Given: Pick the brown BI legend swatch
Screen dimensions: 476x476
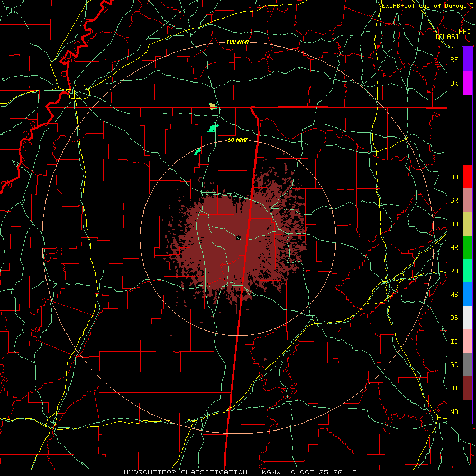Looking at the screenshot, I should (x=467, y=388).
